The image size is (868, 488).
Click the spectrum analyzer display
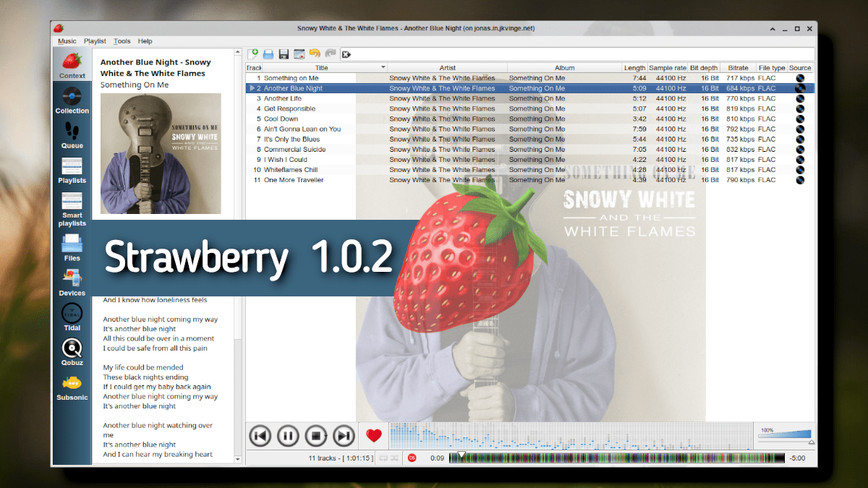pos(571,435)
